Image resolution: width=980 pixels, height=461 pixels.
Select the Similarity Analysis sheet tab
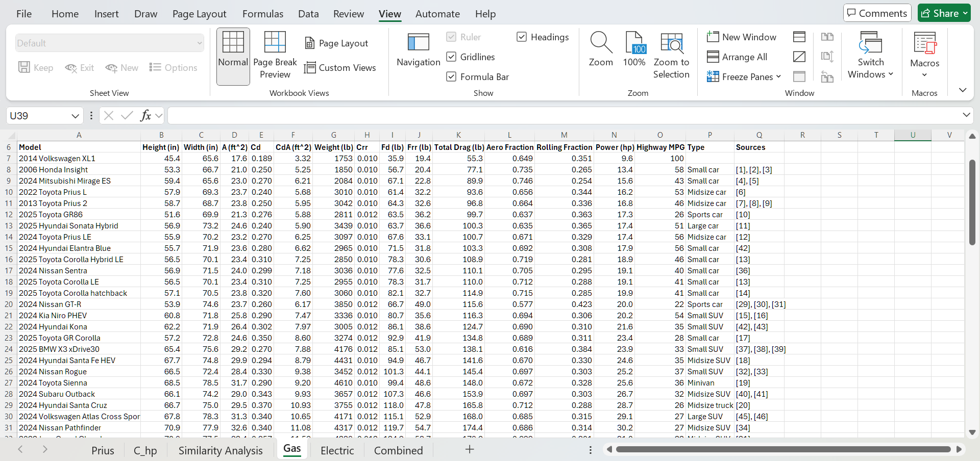(220, 450)
